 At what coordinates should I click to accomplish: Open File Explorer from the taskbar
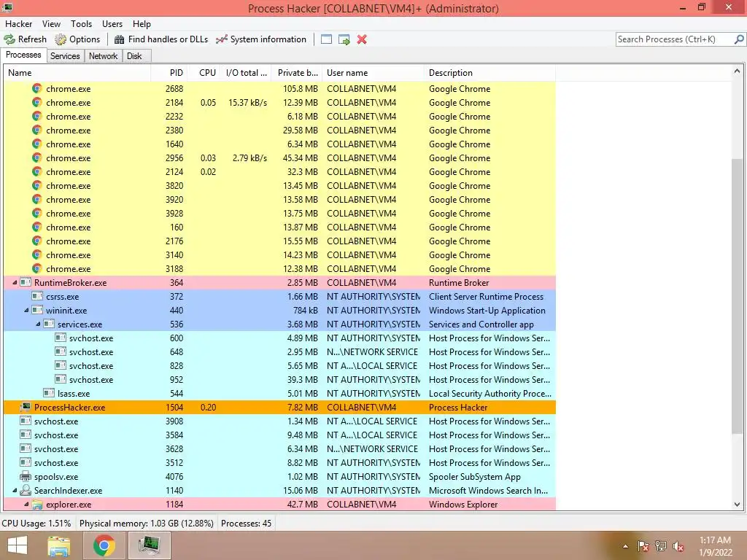59,545
